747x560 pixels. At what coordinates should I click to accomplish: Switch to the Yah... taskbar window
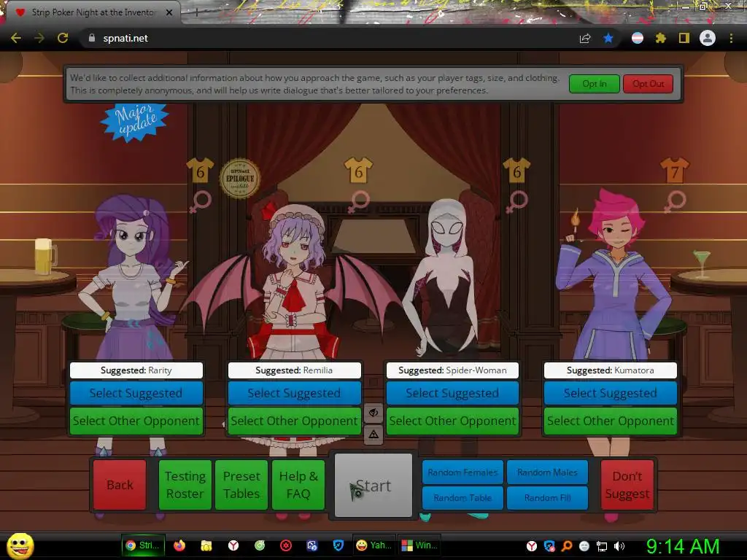[x=373, y=545]
